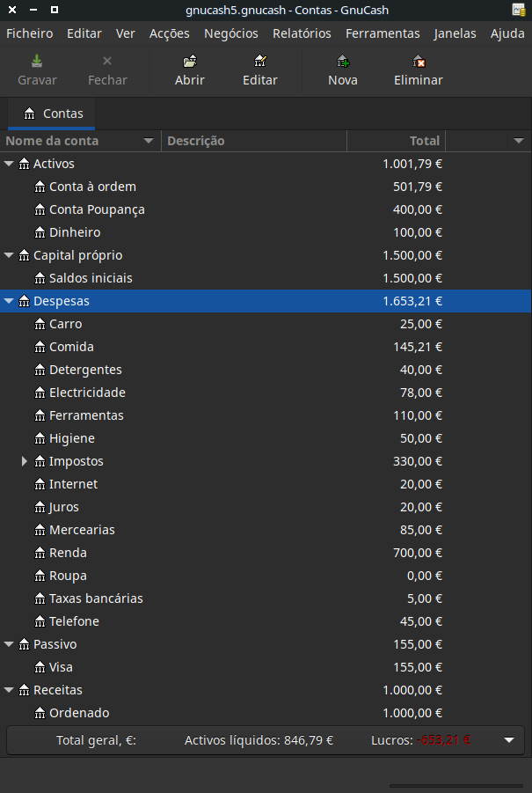Open the Ferramentas menu
Screen dimensions: 532x793
[x=383, y=33]
